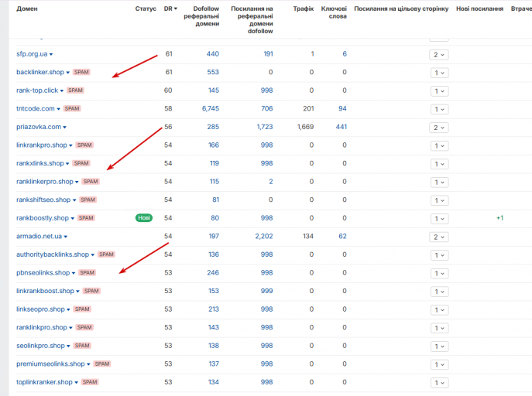The image size is (532, 396).
Task: Click the SPAM badge on rankboostly.shop
Action: coord(86,218)
